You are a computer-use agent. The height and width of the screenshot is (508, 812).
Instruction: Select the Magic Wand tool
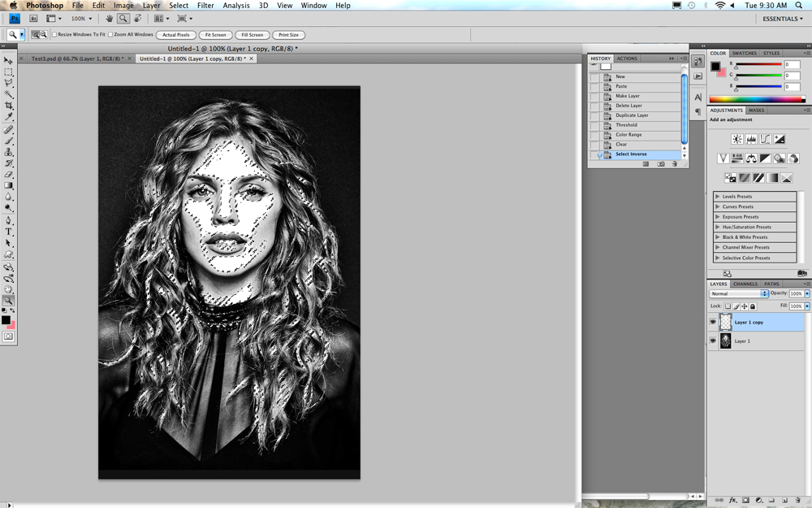[x=8, y=94]
